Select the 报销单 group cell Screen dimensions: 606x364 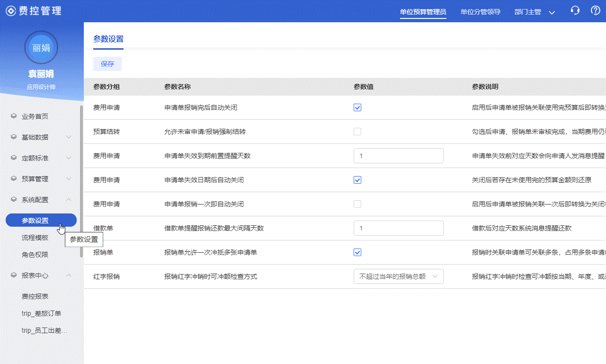(103, 252)
